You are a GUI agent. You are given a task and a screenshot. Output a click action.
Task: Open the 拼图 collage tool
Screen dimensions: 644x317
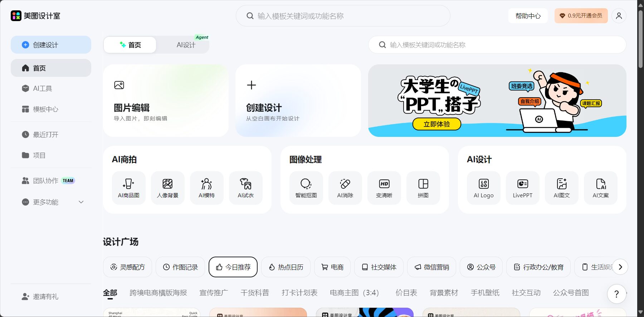coord(423,188)
